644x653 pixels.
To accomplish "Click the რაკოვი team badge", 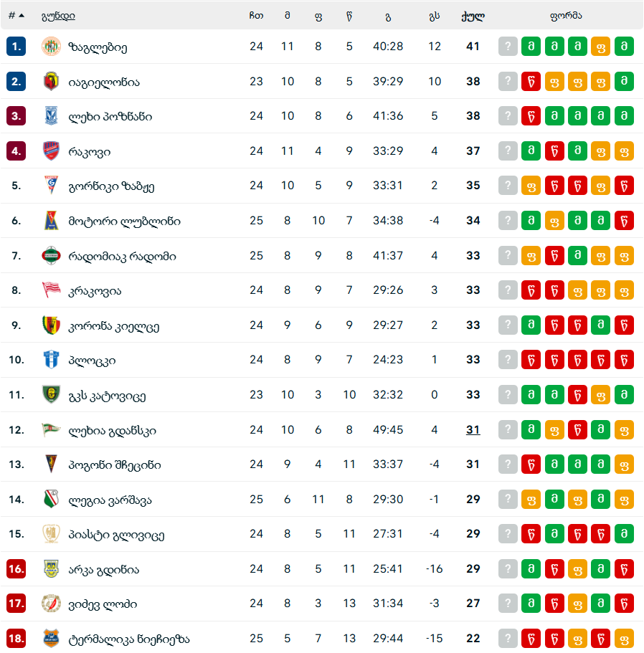I will pyautogui.click(x=51, y=151).
